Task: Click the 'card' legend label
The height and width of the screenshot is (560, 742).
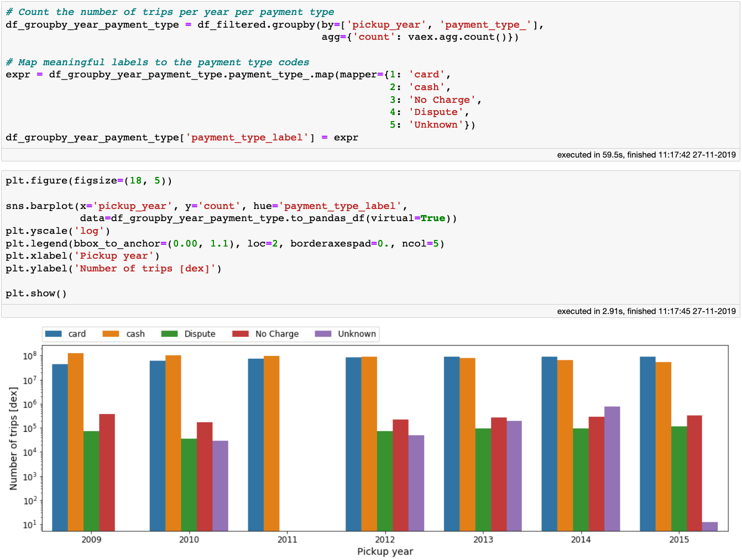Action: point(77,334)
